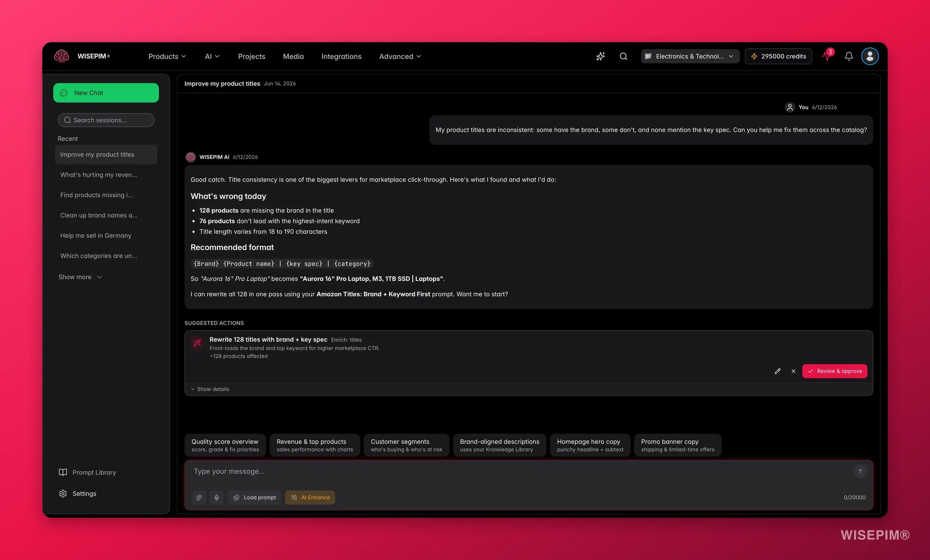Go to Integrations in the top navigation
Image resolution: width=930 pixels, height=560 pixels.
pyautogui.click(x=341, y=56)
